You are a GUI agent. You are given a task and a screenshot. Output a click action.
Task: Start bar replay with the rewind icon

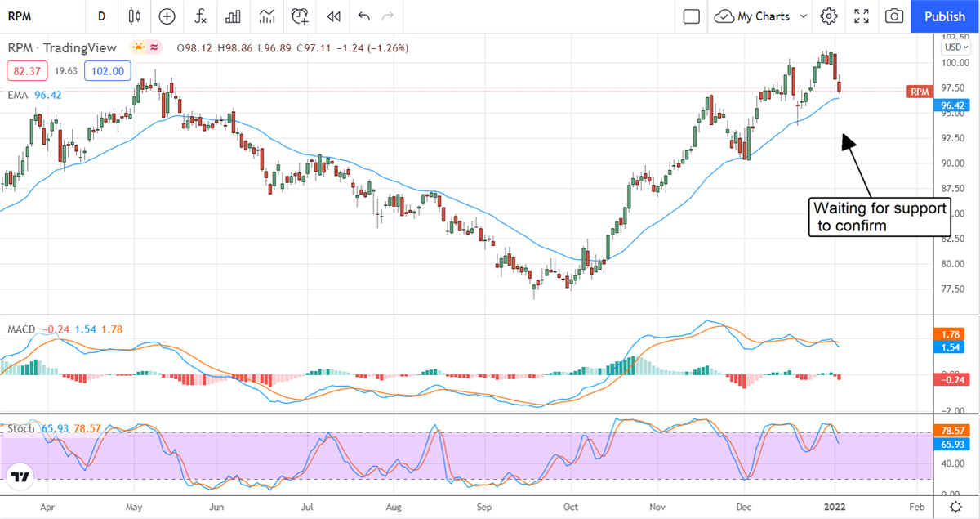point(332,16)
